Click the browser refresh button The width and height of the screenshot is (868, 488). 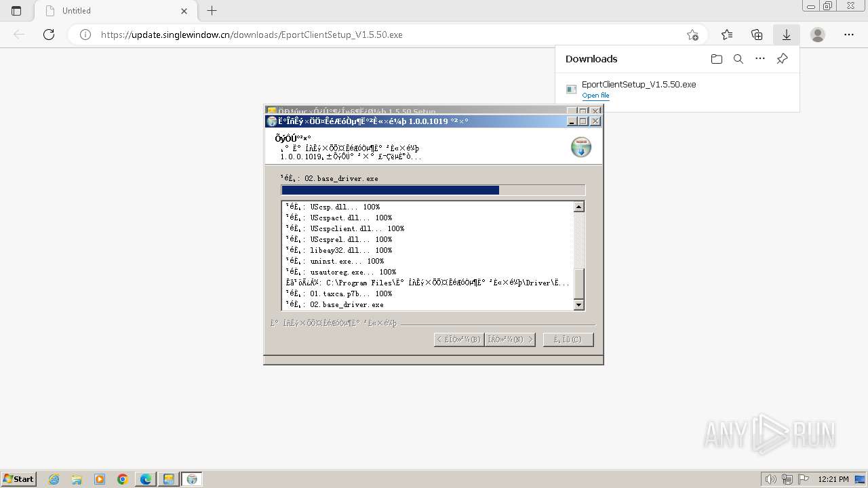pos(49,35)
